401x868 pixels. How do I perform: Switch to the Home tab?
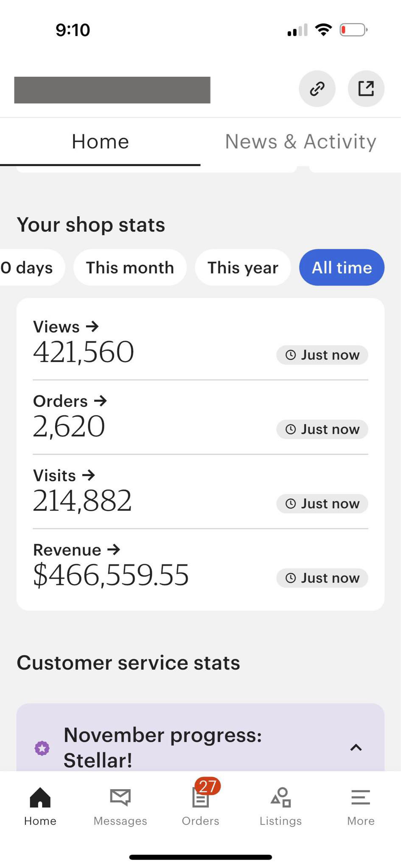(x=100, y=142)
